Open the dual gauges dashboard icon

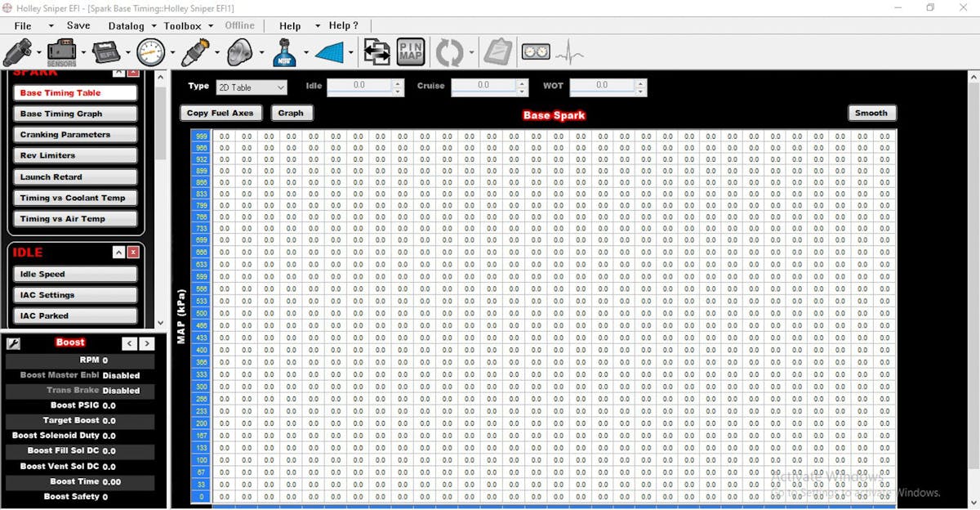pyautogui.click(x=537, y=53)
